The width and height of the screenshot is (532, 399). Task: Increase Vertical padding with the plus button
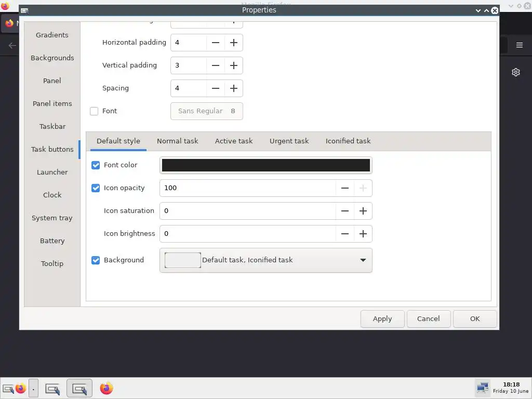[234, 65]
